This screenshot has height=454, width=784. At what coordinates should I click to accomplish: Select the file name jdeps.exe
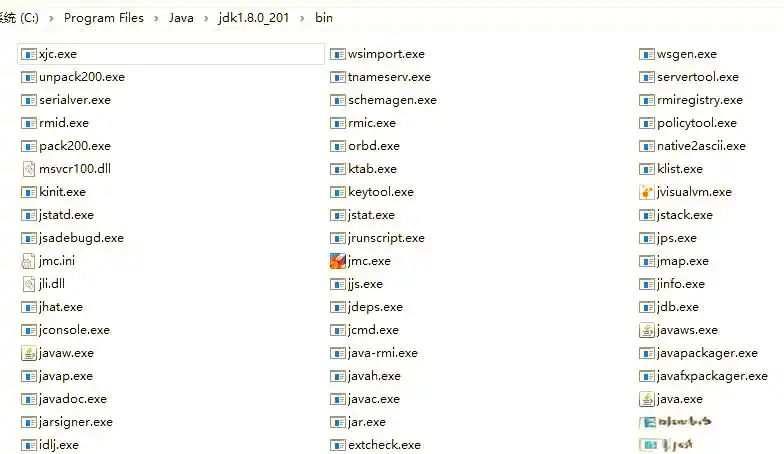coord(375,307)
